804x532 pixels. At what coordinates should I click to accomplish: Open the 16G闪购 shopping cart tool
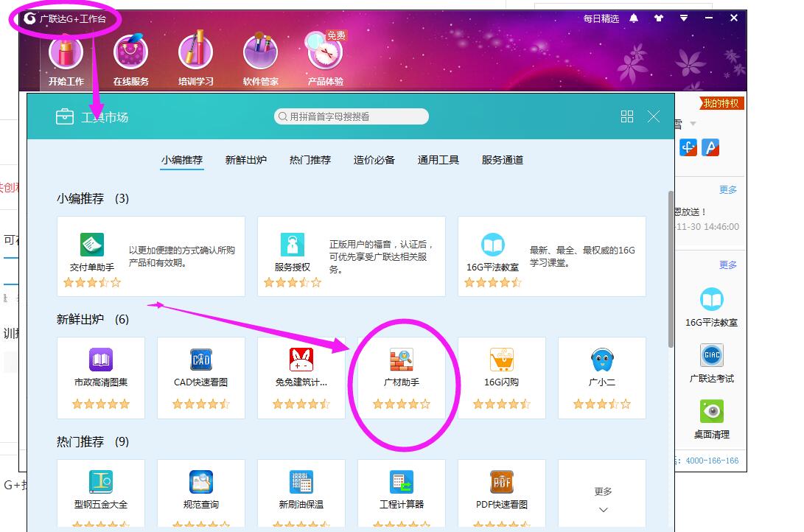501,378
